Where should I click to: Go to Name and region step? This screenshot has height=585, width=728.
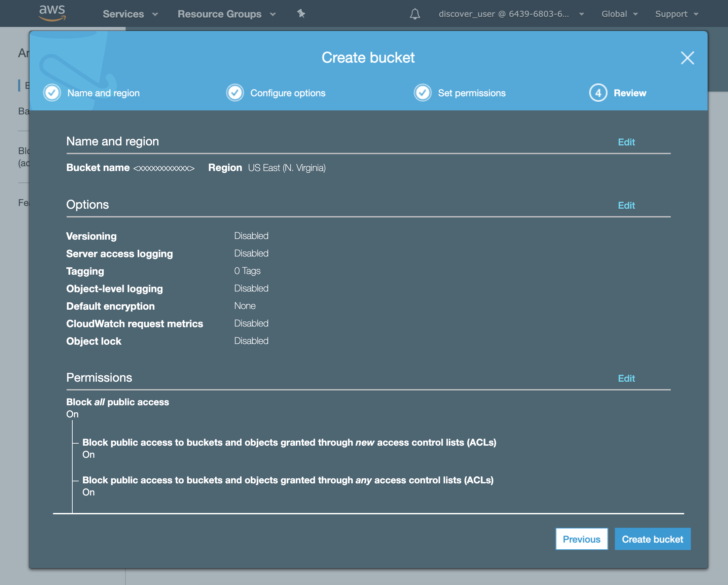pos(103,93)
